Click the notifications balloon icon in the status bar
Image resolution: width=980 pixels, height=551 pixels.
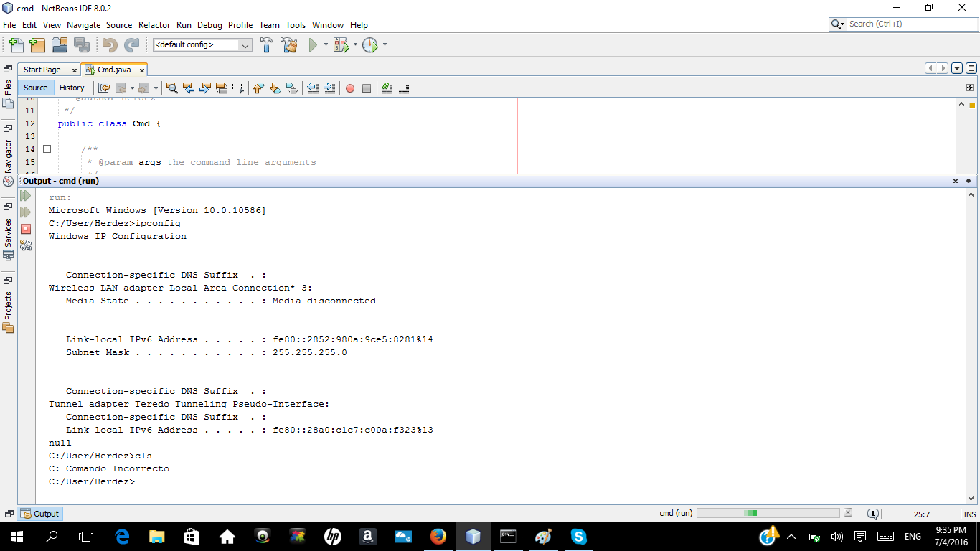(873, 514)
